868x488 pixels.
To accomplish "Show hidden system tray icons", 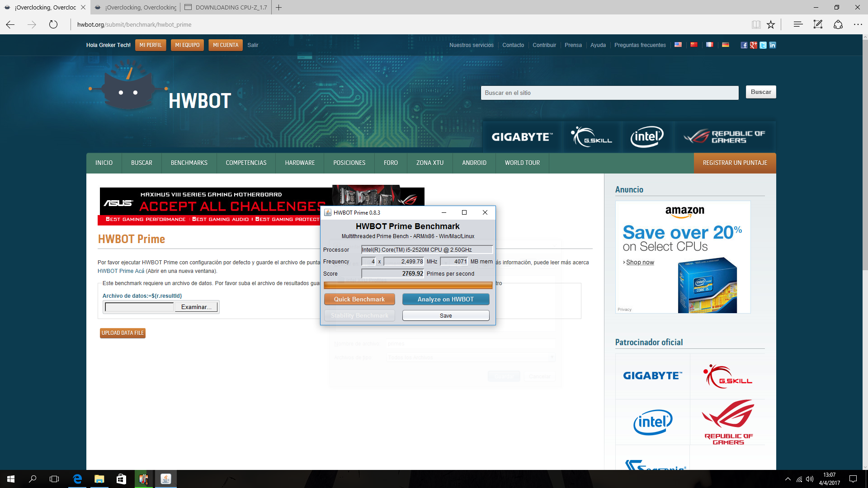I will pyautogui.click(x=788, y=479).
